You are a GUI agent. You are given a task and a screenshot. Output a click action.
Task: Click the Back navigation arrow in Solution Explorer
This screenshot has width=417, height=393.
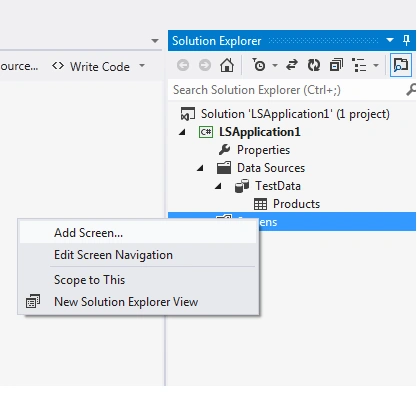point(183,65)
